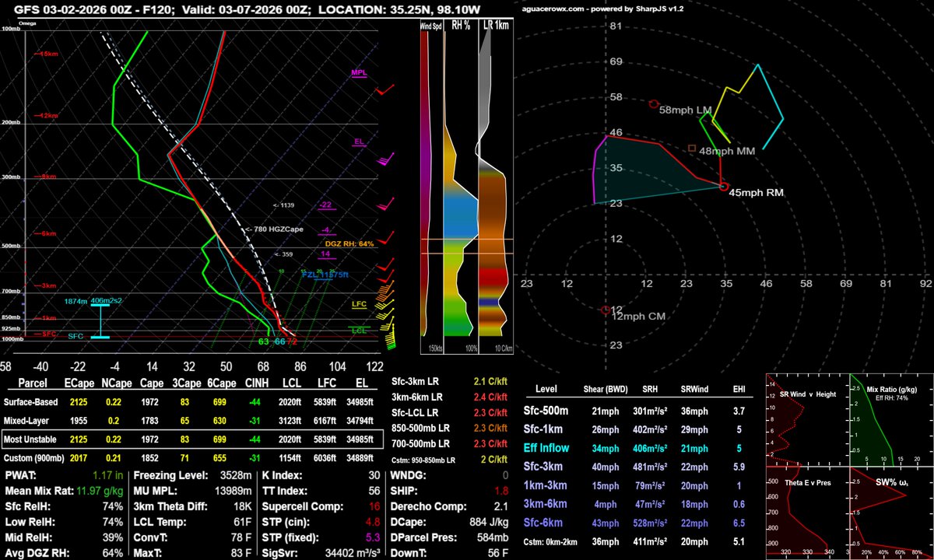Click the K Index value 30
Viewport: 934px width, 560px height.
pos(375,474)
